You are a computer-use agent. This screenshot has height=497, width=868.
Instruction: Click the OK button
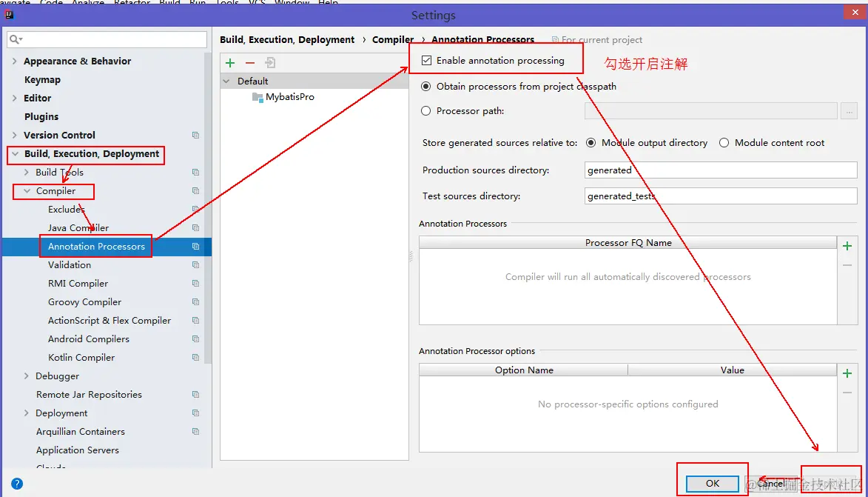(x=713, y=484)
